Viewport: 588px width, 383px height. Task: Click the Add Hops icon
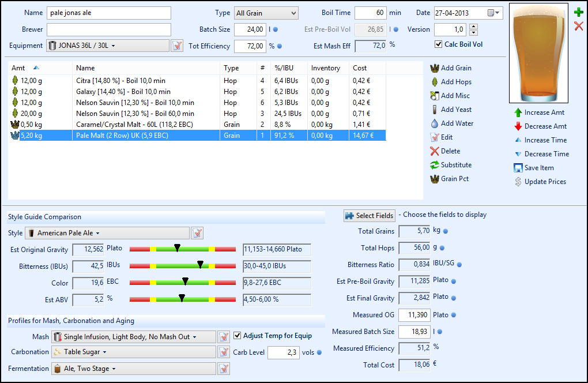[x=435, y=82]
